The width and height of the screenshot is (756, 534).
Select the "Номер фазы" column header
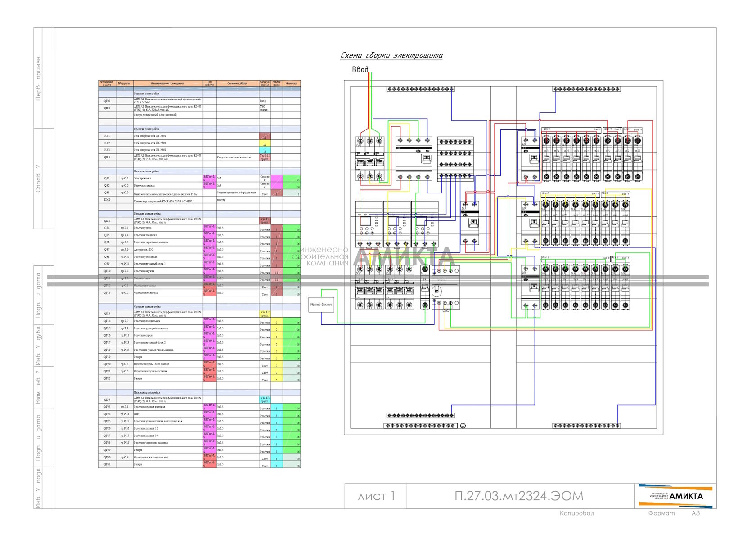(x=276, y=83)
